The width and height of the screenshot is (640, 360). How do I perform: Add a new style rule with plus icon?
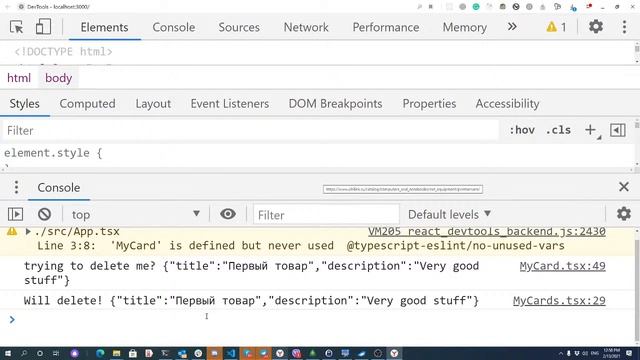(x=590, y=130)
